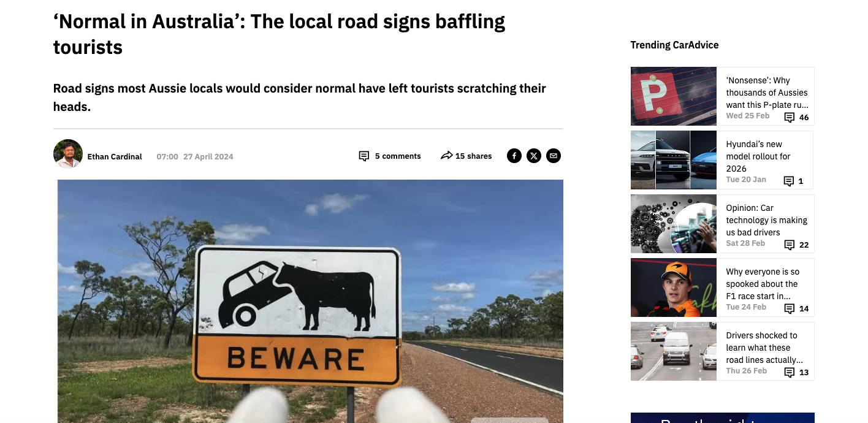Open Hyundai's new model rollout article
Viewport: 868px width, 423px height.
[758, 156]
